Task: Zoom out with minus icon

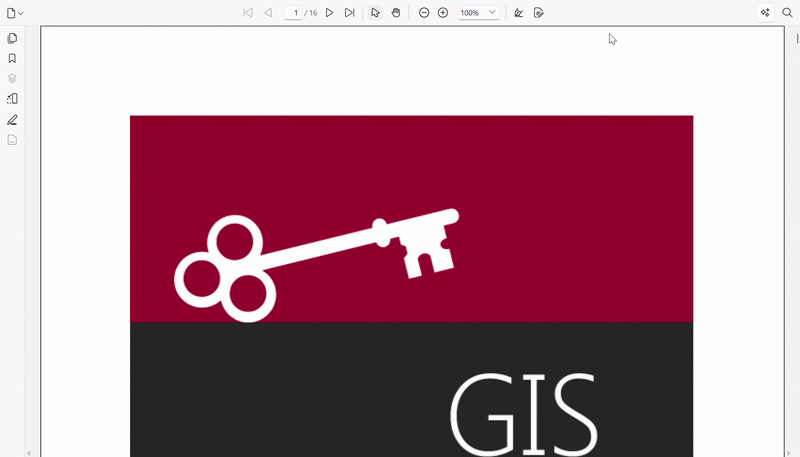Action: click(424, 13)
